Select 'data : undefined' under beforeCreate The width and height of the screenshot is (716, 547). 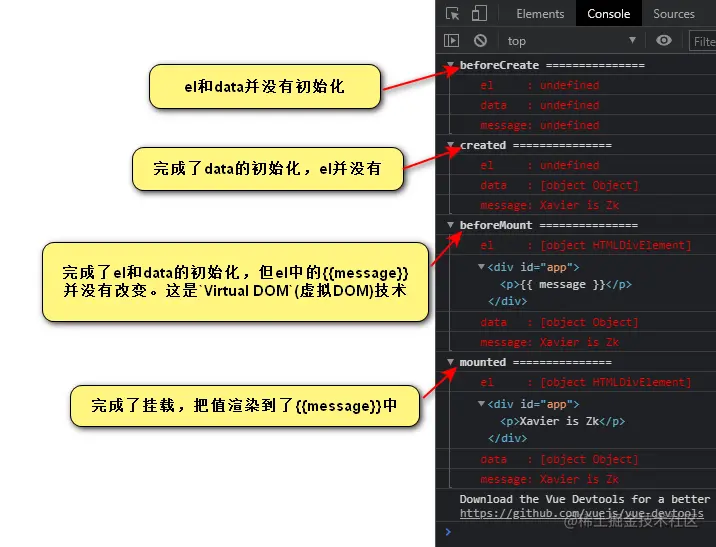(539, 105)
